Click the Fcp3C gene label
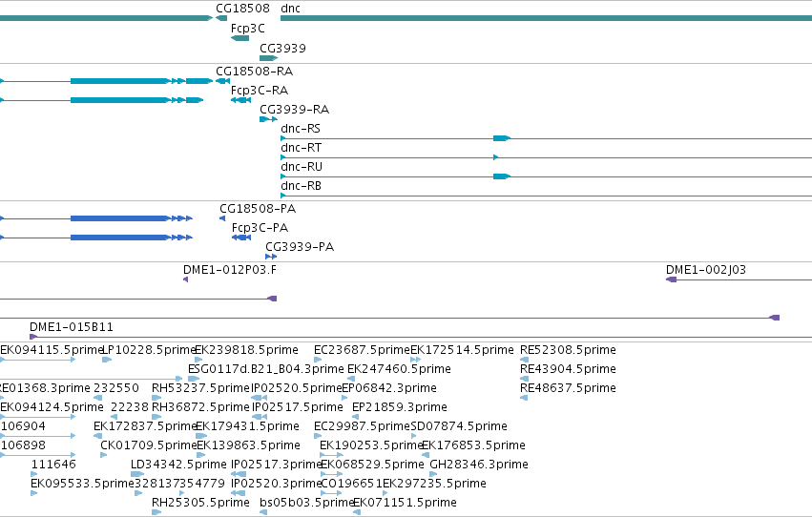 [247, 29]
